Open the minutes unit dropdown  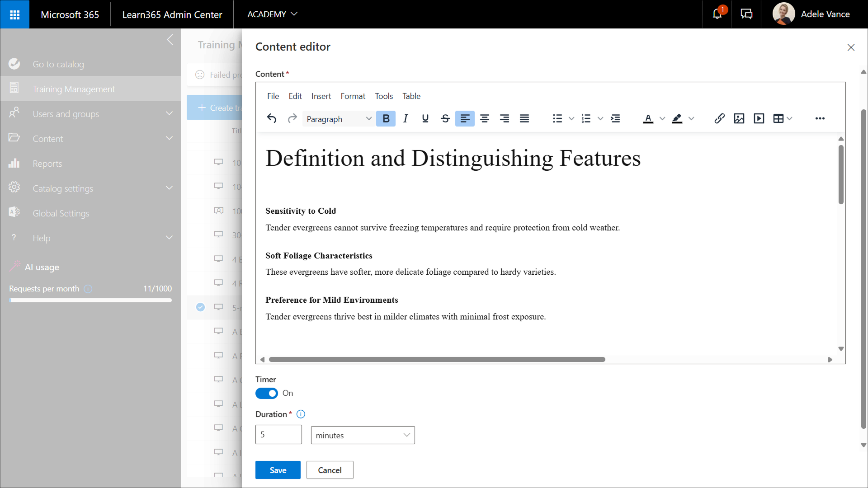click(363, 435)
